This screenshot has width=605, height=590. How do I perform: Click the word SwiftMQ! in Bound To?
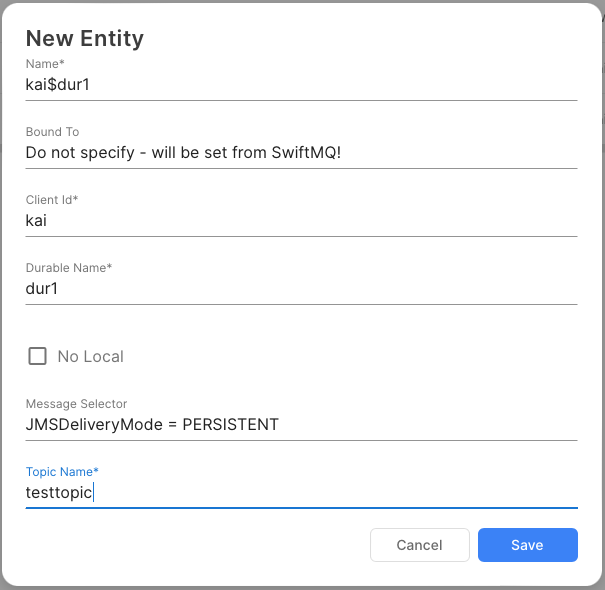[x=307, y=153]
